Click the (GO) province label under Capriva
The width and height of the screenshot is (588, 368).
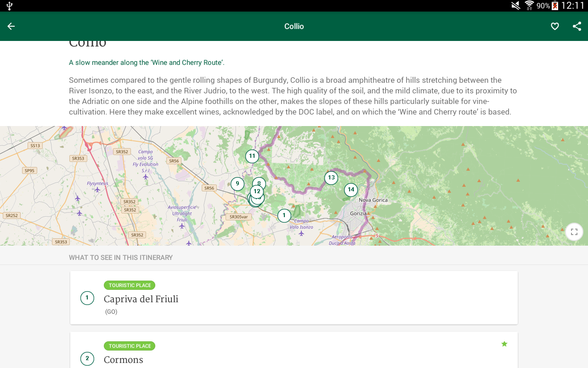pyautogui.click(x=111, y=312)
